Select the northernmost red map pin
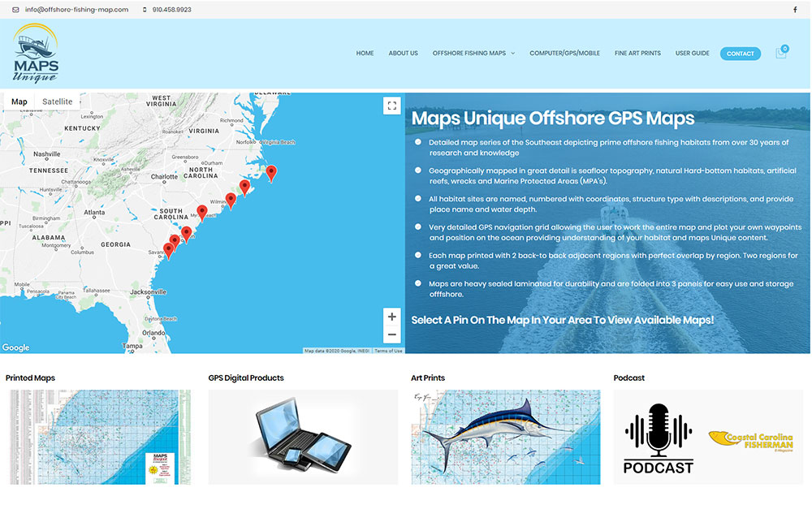Viewport: 812px width, 522px height. (271, 174)
